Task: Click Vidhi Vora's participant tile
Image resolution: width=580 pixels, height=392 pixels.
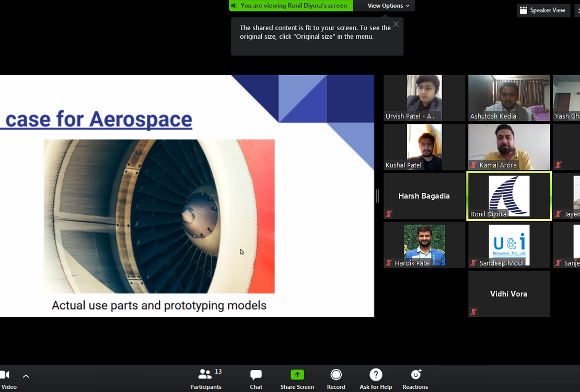Action: point(509,294)
